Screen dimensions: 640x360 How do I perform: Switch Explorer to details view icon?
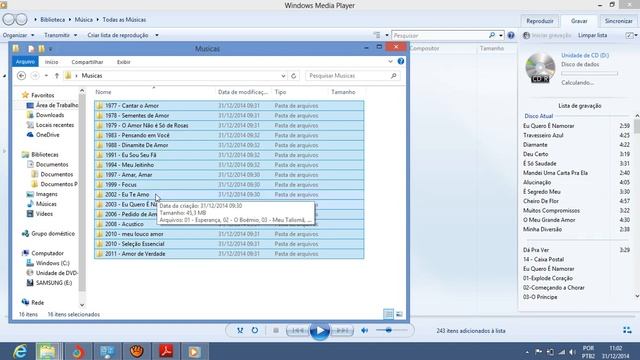tap(388, 314)
